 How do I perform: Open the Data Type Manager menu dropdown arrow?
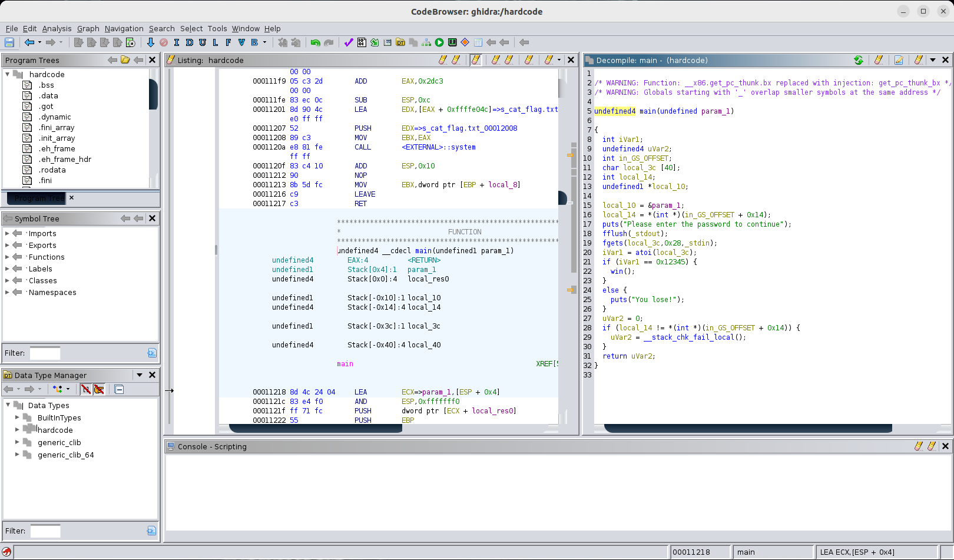coord(140,375)
